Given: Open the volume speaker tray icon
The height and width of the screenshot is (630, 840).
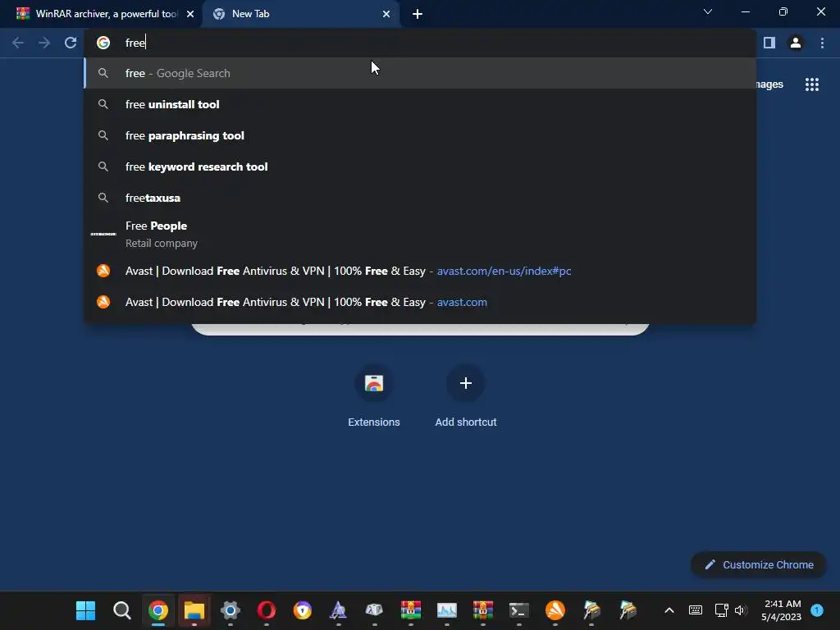Looking at the screenshot, I should pyautogui.click(x=741, y=610).
